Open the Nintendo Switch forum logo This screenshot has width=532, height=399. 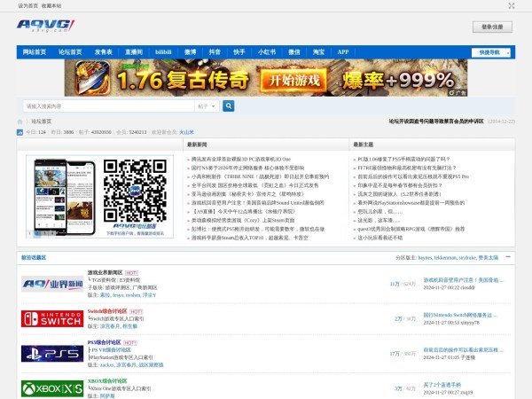52,318
